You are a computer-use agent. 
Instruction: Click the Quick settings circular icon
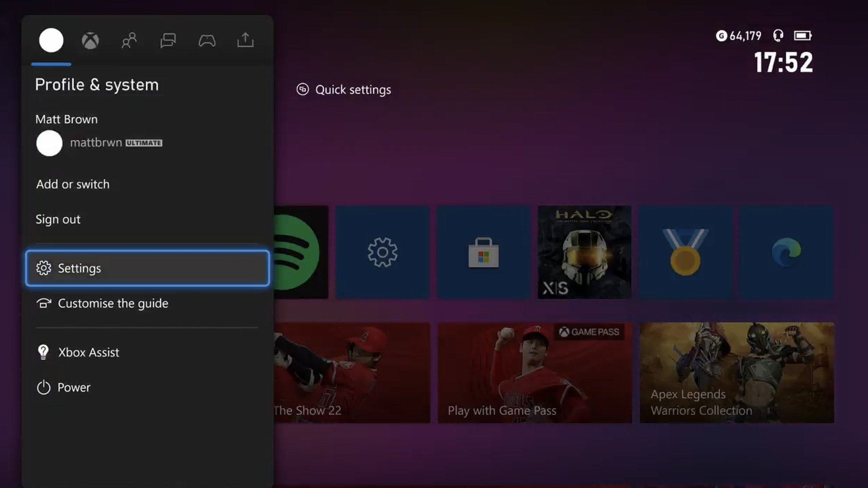pos(303,89)
